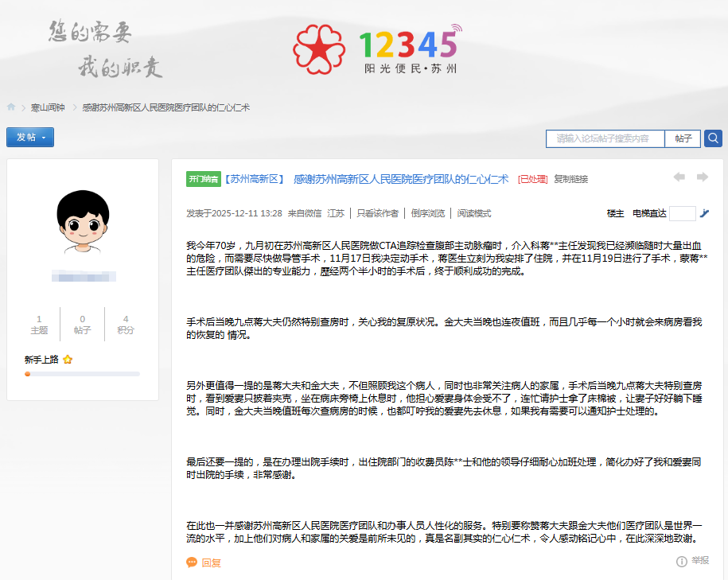Open the 发帖 new post dropdown
728x580 pixels.
point(30,138)
